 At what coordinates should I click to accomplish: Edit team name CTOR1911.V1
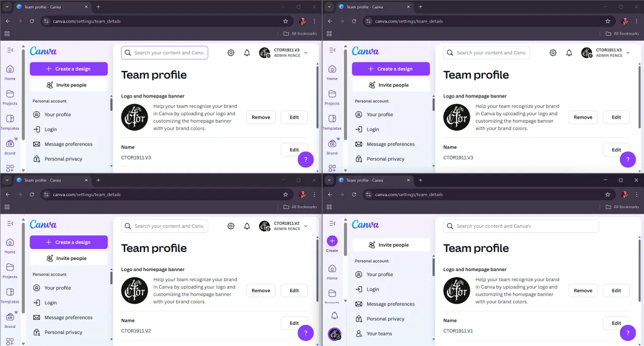tap(616, 323)
